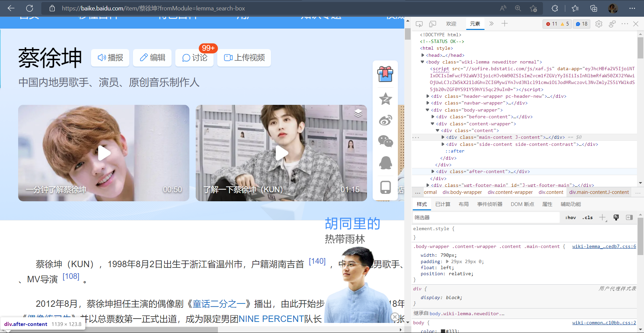644x333 pixels.
Task: Open the collections icon in the toolbar
Action: 594,8
